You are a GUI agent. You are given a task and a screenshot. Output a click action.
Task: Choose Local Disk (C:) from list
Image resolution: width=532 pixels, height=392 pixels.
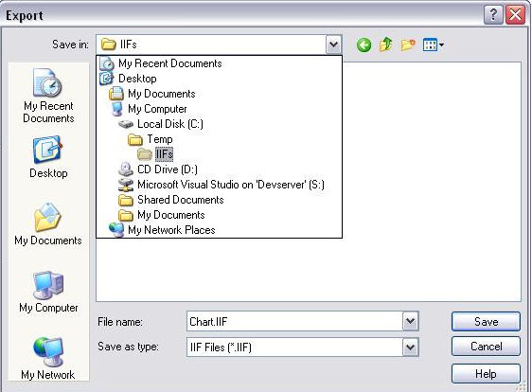click(x=161, y=124)
